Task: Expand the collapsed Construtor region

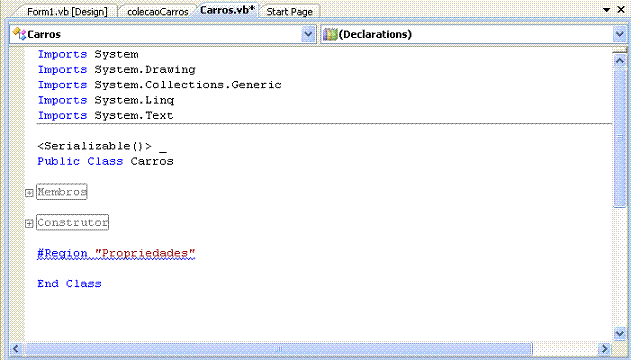Action: pos(29,224)
